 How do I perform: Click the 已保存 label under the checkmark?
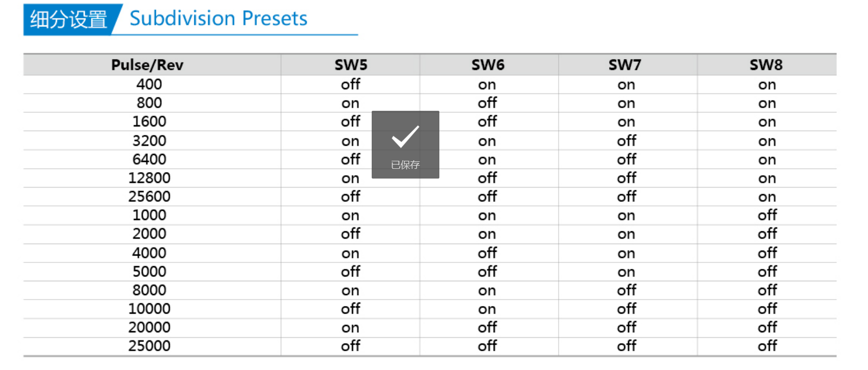[x=405, y=165]
